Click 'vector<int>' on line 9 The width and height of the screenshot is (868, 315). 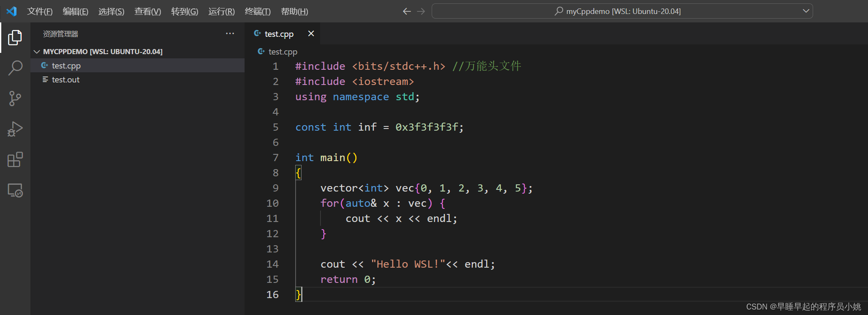pos(354,188)
